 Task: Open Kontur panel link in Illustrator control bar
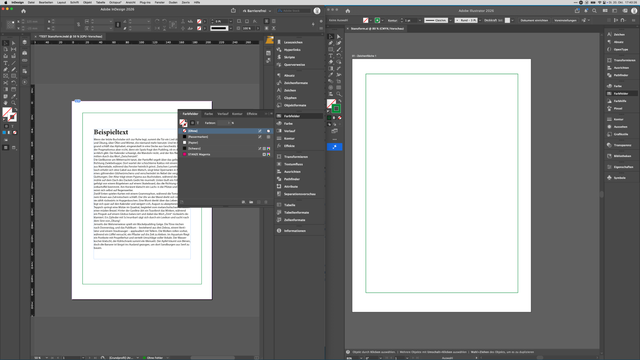click(393, 20)
